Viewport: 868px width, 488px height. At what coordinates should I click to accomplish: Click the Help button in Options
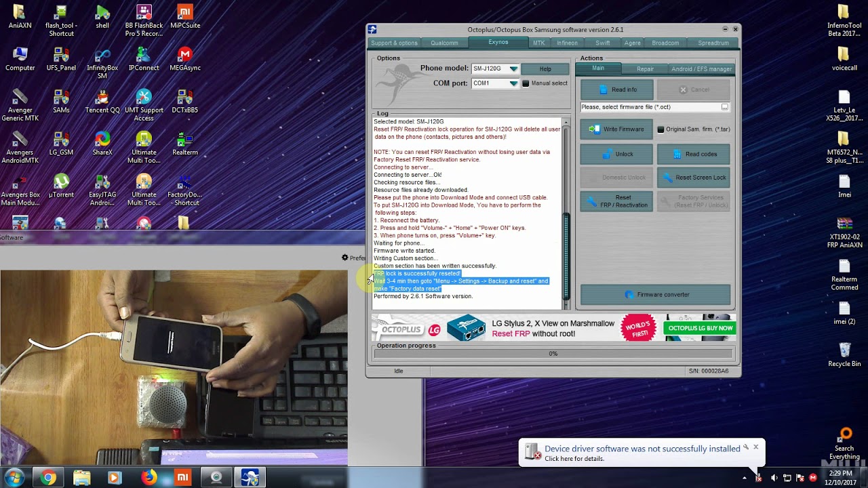coord(545,68)
